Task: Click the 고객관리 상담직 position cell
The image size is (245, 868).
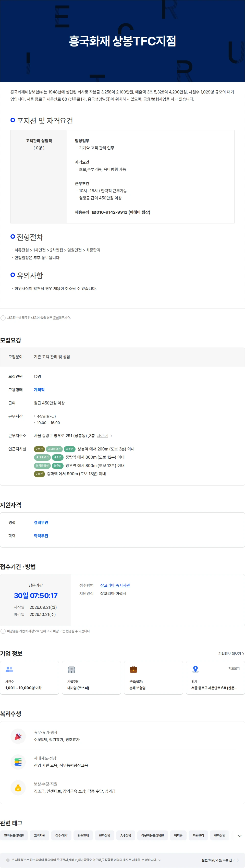Action: [39, 176]
